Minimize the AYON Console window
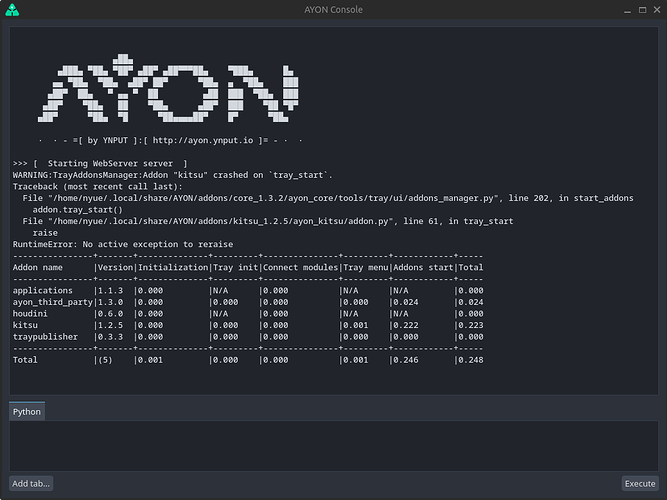The image size is (667, 500). pos(611,10)
